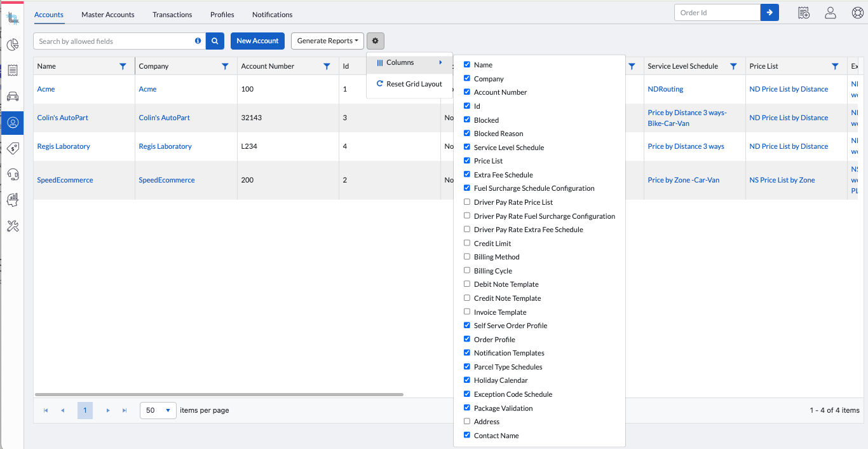This screenshot has width=868, height=449.
Task: Click the Order Id go arrow button
Action: [770, 12]
